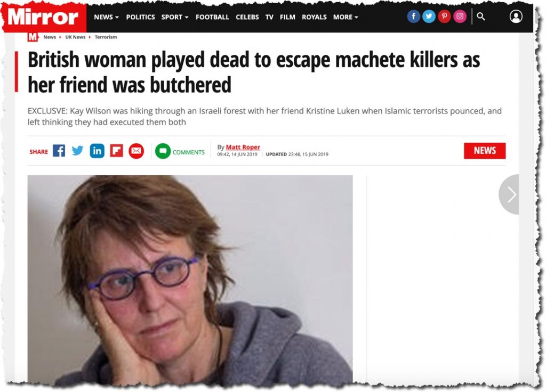Share article via LinkedIn icon
This screenshot has width=546, height=392.
click(97, 151)
